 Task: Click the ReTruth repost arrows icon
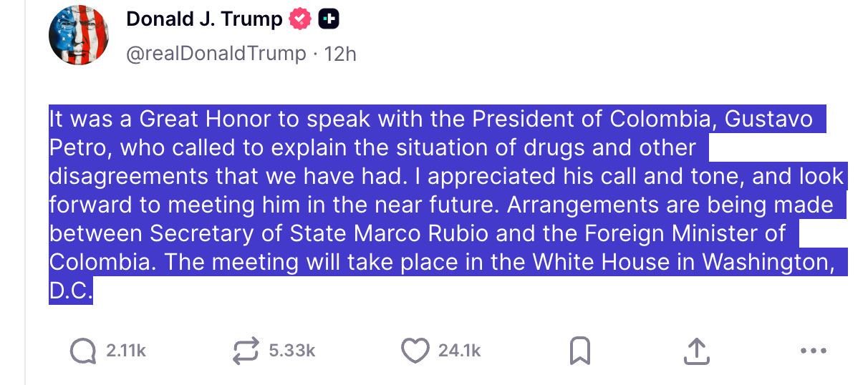pos(246,350)
